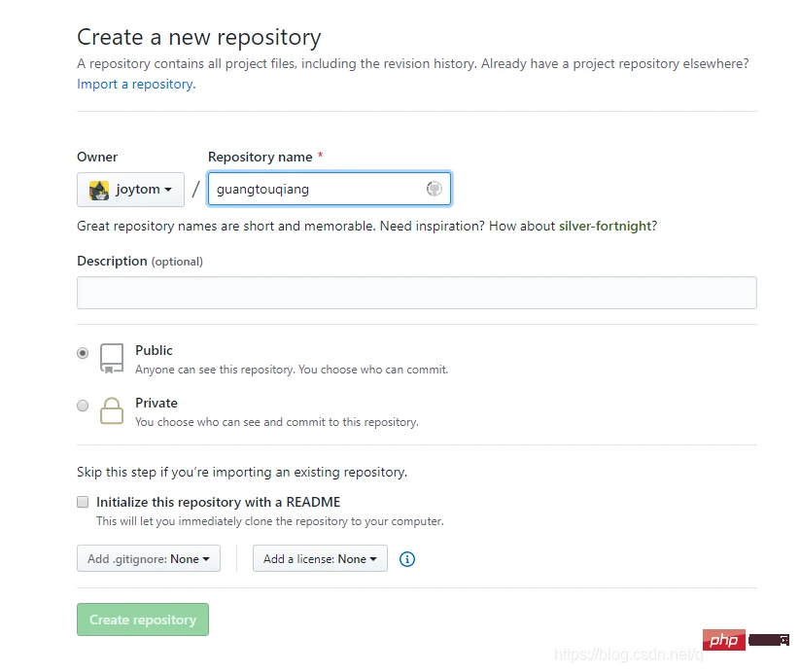Click the loading spinner in repository name field
800x672 pixels.
tap(435, 189)
